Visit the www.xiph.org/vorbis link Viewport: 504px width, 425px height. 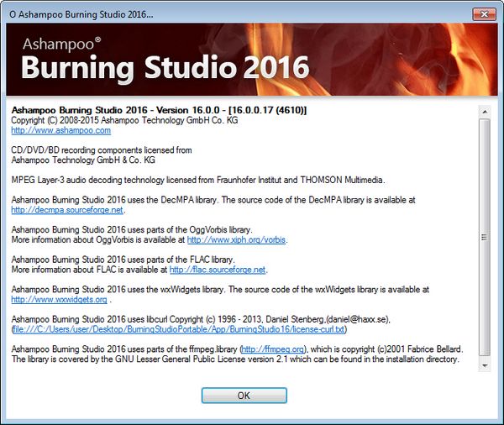(236, 240)
